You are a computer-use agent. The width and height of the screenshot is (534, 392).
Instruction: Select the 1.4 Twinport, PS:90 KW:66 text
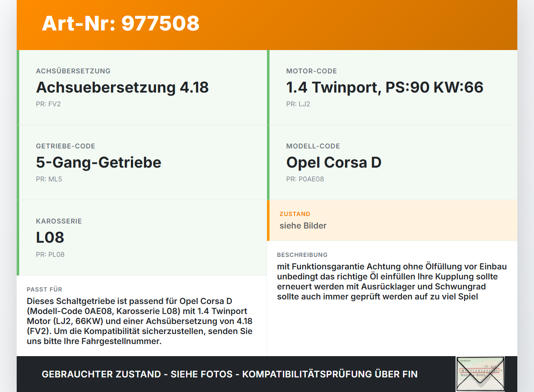[x=384, y=88]
